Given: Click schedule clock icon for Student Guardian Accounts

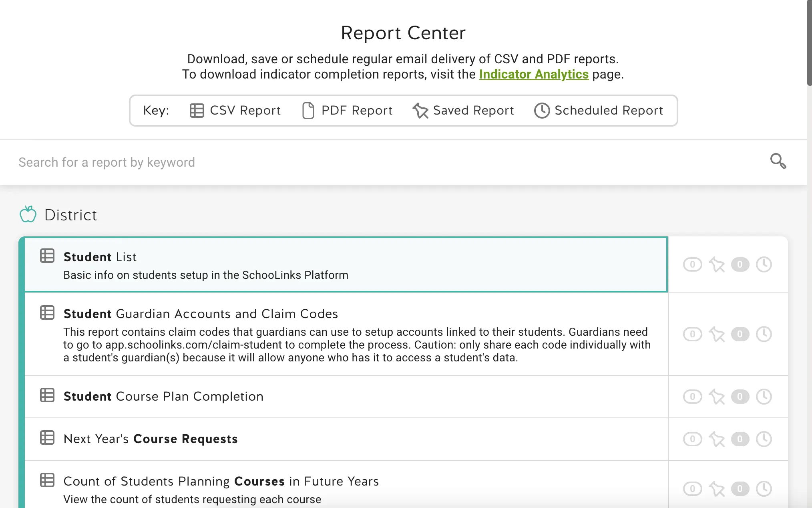Looking at the screenshot, I should pos(764,334).
